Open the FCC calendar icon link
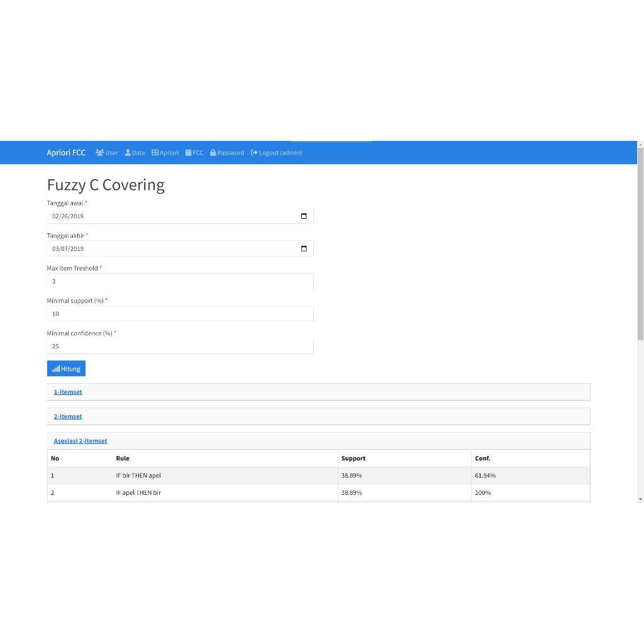Screen dimensions: 644x644 189,153
